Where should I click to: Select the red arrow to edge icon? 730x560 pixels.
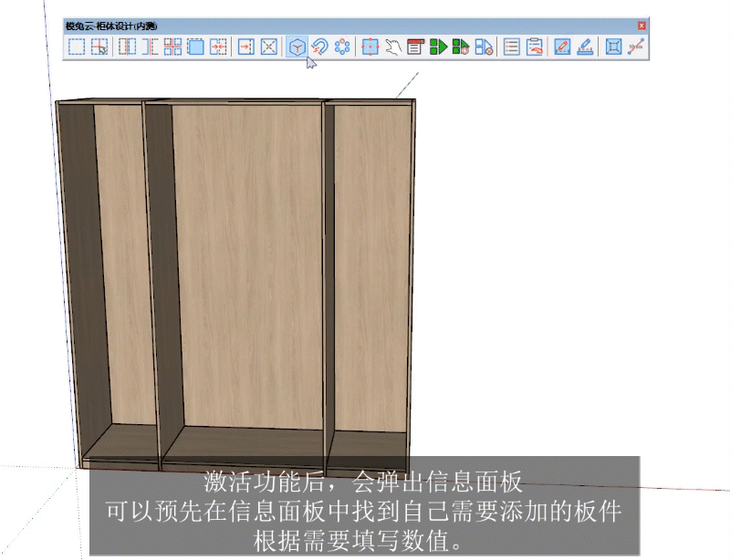[x=246, y=47]
